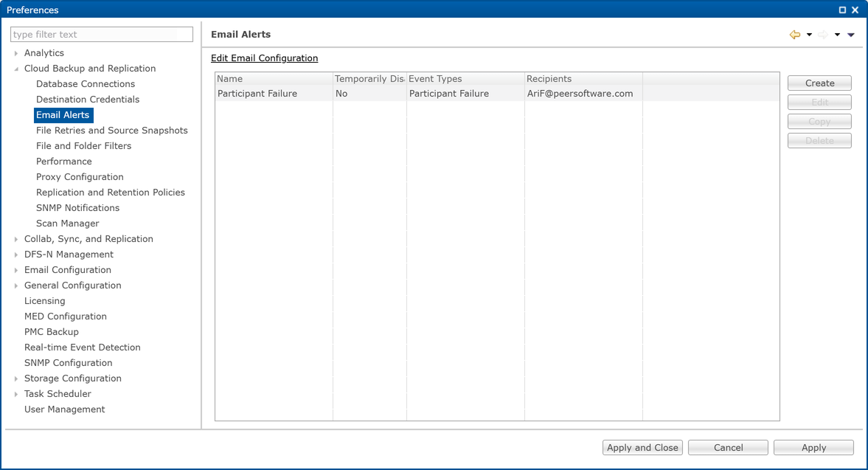Collapse Cloud Backup and Replication node
Image resolution: width=868 pixels, height=470 pixels.
click(16, 69)
